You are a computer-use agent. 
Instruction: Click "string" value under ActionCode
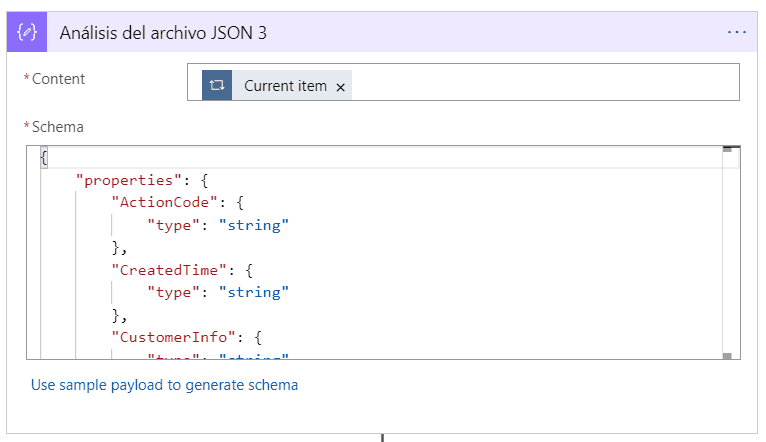coord(254,225)
